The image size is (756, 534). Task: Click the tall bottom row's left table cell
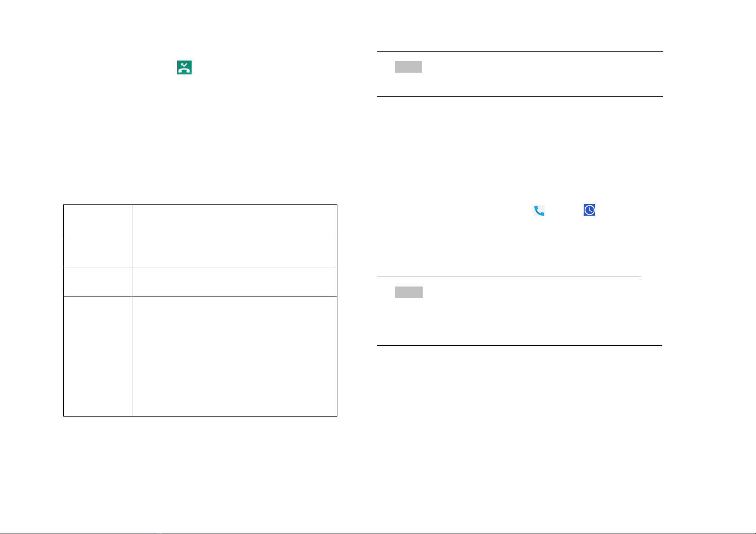click(98, 356)
